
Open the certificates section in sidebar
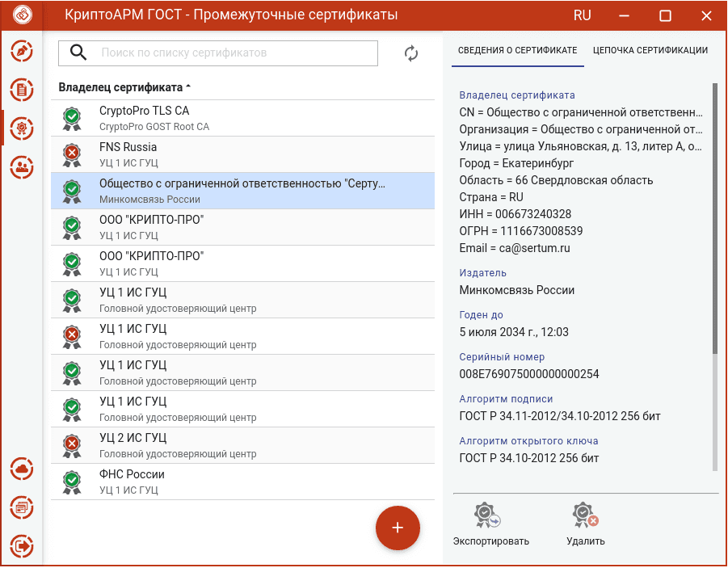22,128
